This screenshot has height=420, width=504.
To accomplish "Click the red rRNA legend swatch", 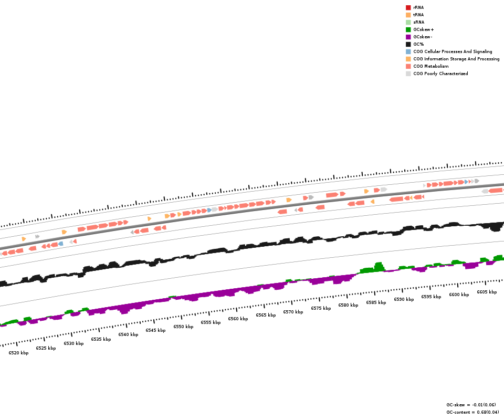I will pos(408,7).
